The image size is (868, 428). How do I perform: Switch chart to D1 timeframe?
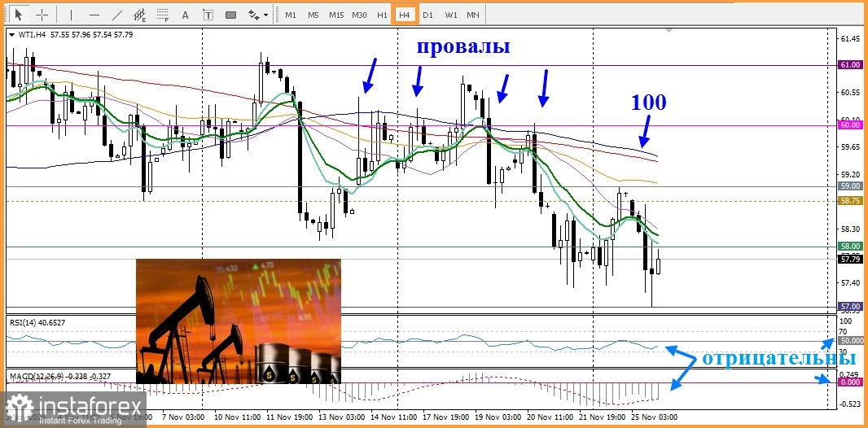click(x=428, y=15)
